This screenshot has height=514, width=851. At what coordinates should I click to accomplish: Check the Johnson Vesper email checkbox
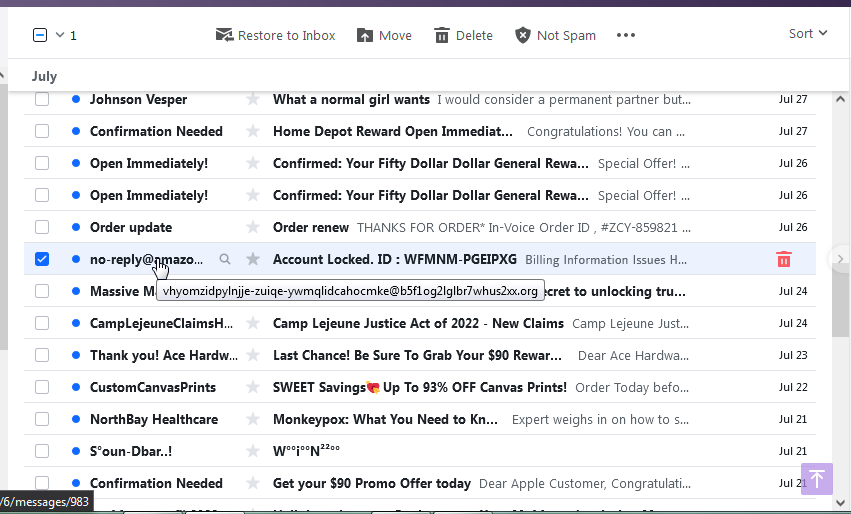[x=42, y=99]
